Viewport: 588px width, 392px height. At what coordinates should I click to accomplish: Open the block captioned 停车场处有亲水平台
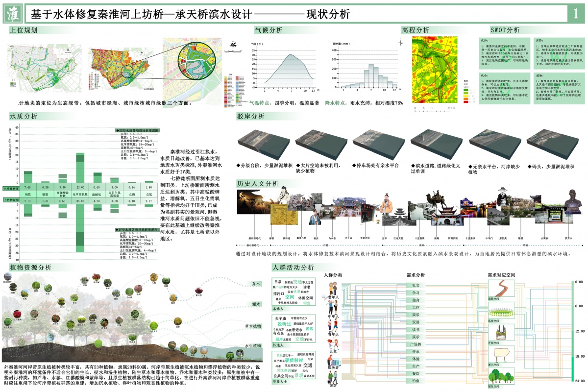tap(379, 145)
